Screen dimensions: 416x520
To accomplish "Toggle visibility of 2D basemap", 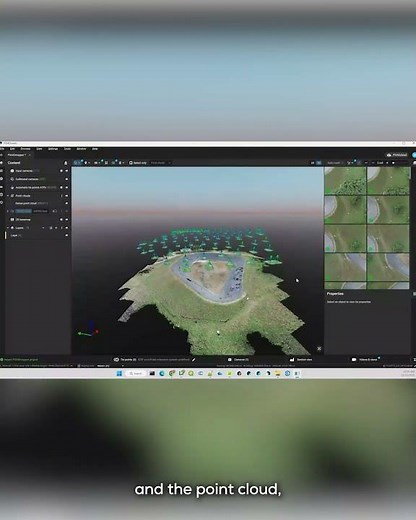I will 67,219.
